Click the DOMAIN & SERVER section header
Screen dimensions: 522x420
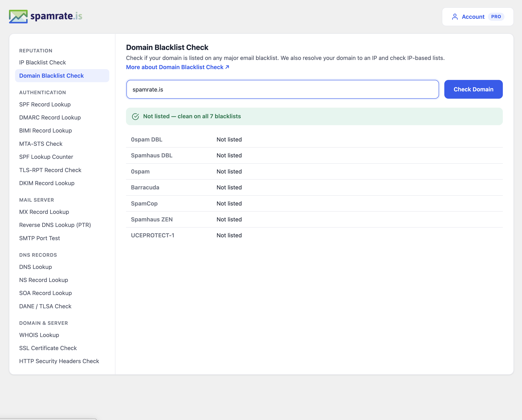click(43, 323)
